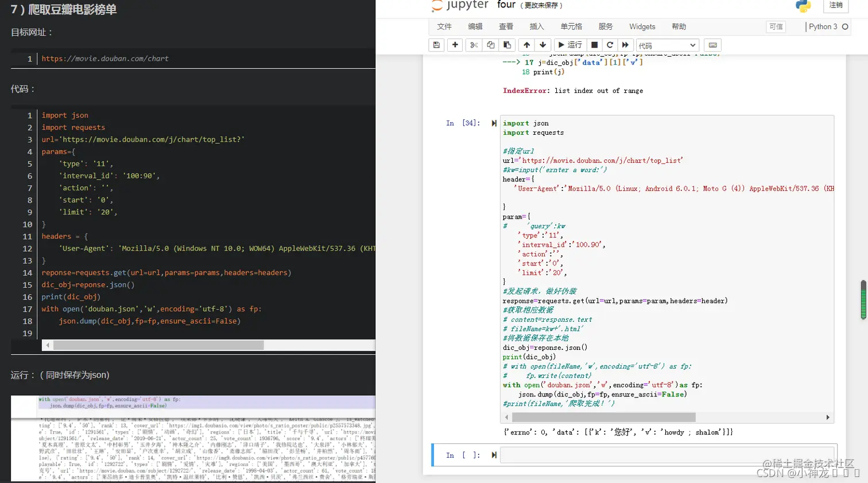Screen dimensions: 868x483
Task: Interrupt the kernel with the stop icon
Action: [x=594, y=45]
